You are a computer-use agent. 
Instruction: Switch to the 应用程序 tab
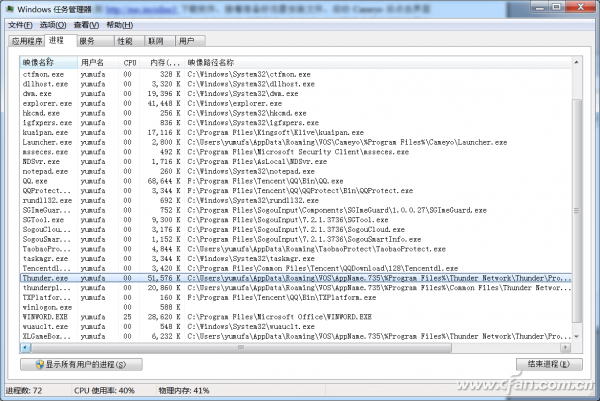pyautogui.click(x=26, y=41)
